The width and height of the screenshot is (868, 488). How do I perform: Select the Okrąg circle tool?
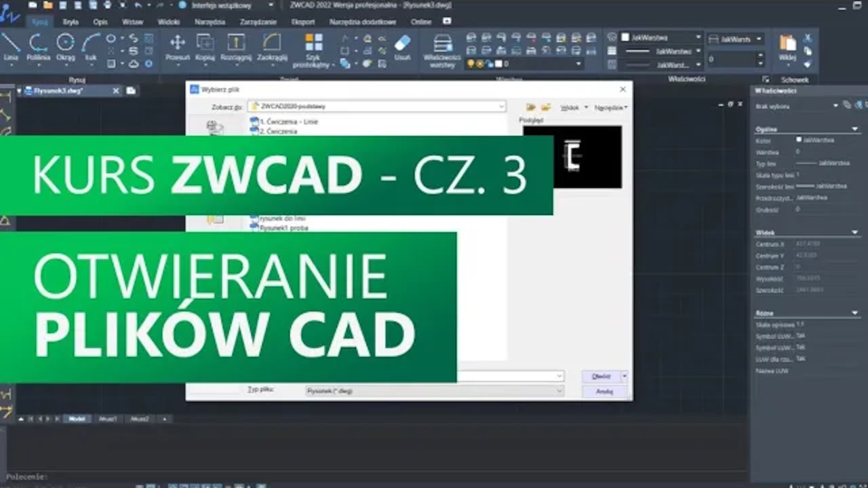coord(66,47)
